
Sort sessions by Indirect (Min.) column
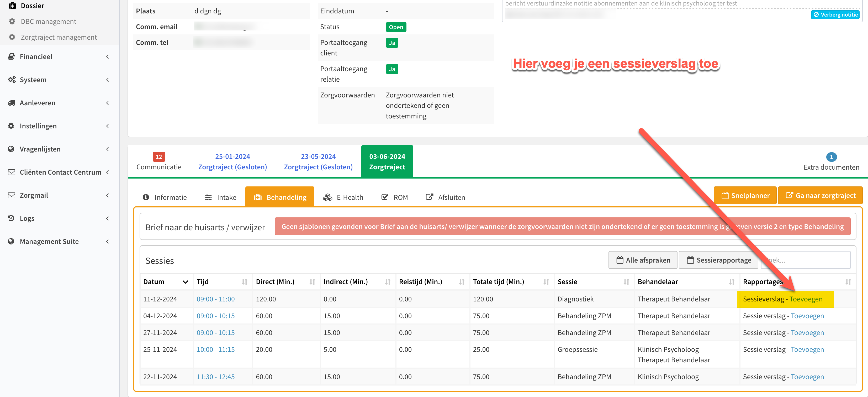(358, 282)
